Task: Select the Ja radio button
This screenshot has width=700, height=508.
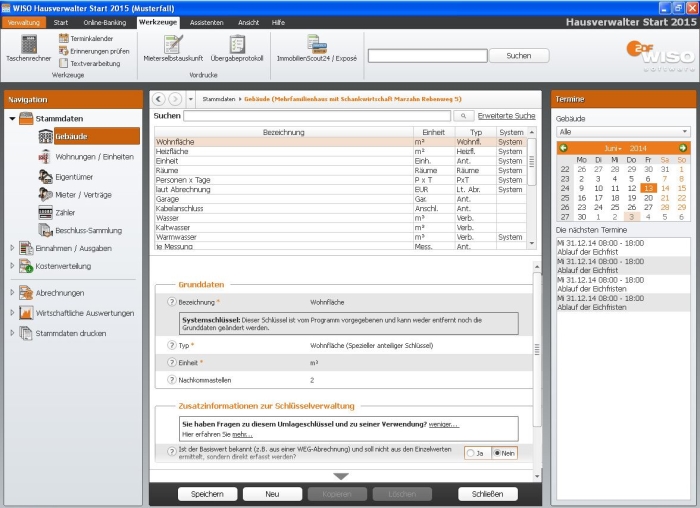Action: point(470,453)
